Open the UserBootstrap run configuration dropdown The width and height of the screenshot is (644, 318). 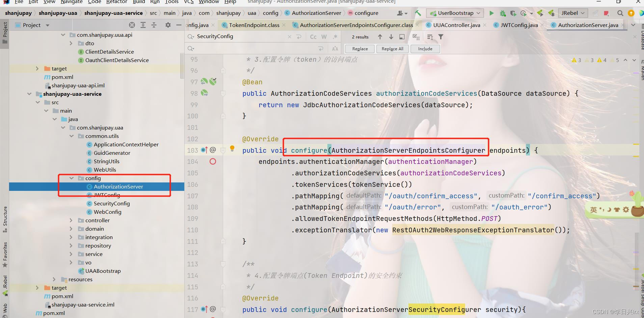[479, 13]
